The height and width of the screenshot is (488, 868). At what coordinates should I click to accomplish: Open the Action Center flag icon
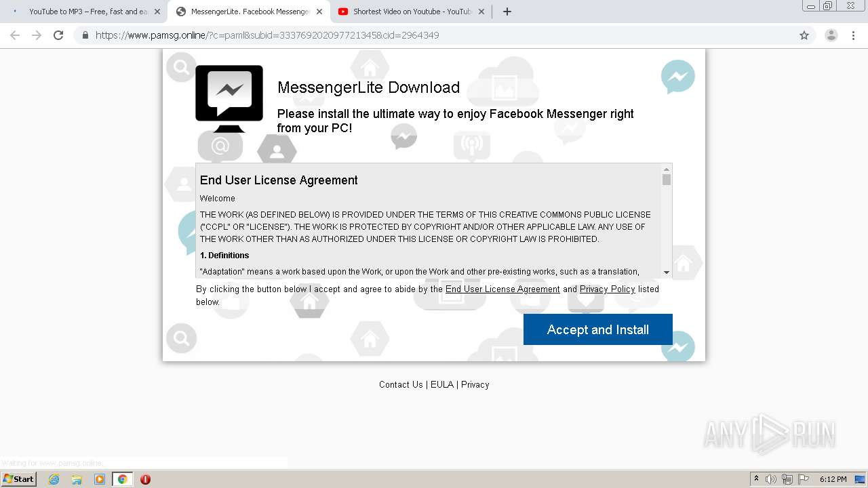click(804, 479)
